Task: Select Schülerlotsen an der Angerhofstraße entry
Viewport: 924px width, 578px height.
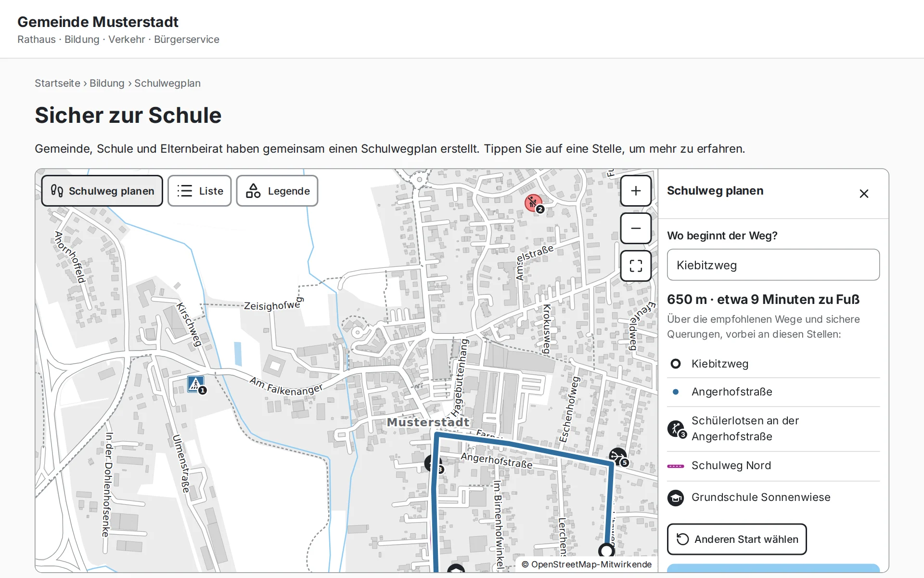Action: (x=773, y=429)
